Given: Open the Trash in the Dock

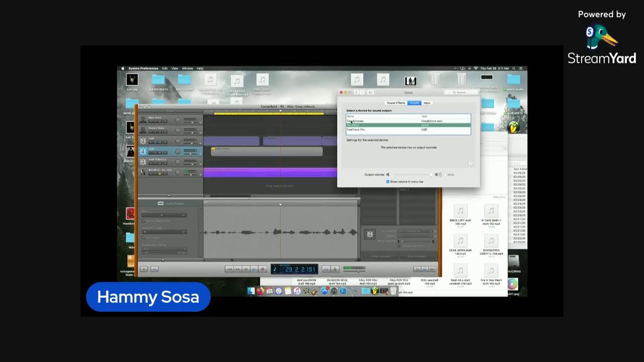Looking at the screenshot, I should [393, 291].
